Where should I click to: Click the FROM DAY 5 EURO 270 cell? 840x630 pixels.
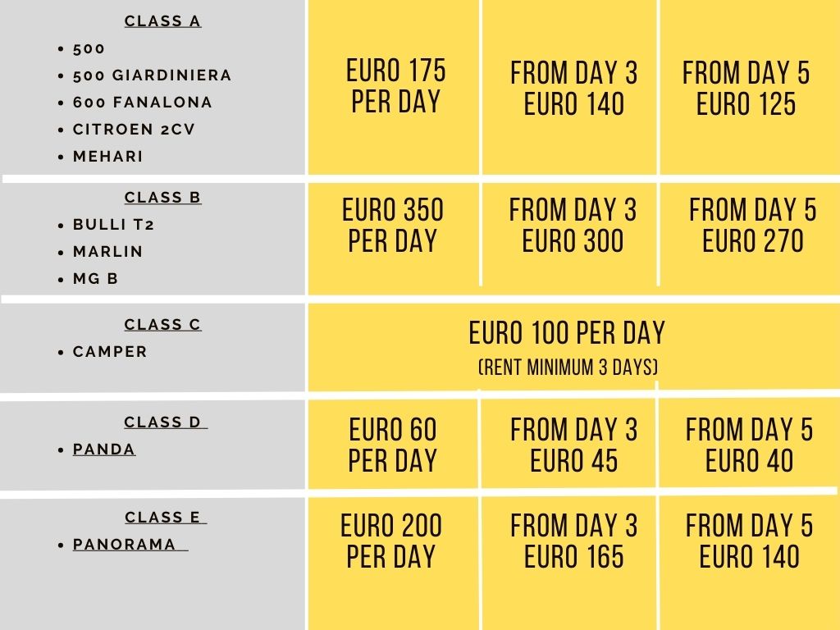click(x=750, y=238)
